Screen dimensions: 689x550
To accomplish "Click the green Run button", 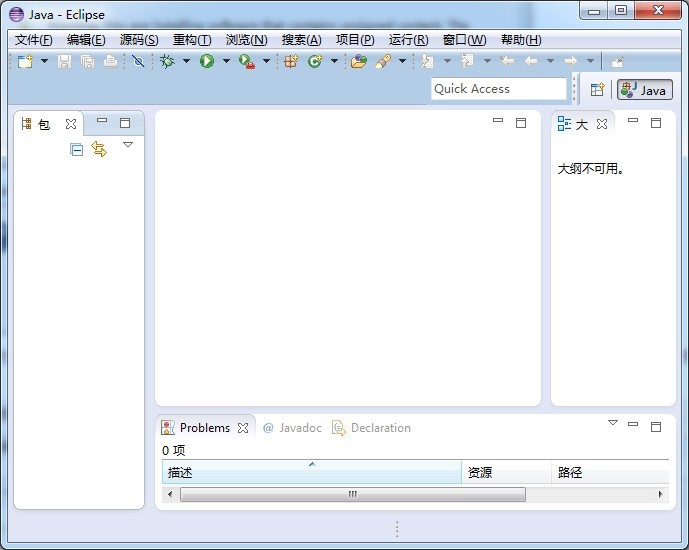I will coord(207,61).
